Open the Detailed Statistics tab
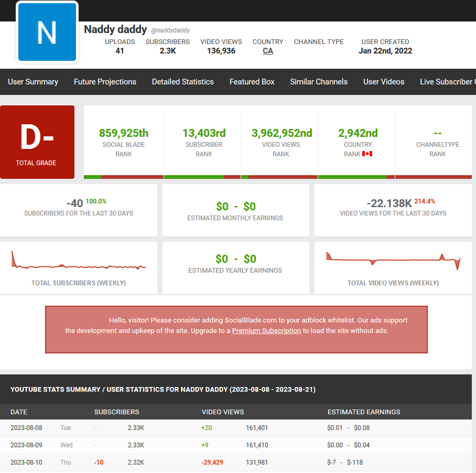 point(183,82)
